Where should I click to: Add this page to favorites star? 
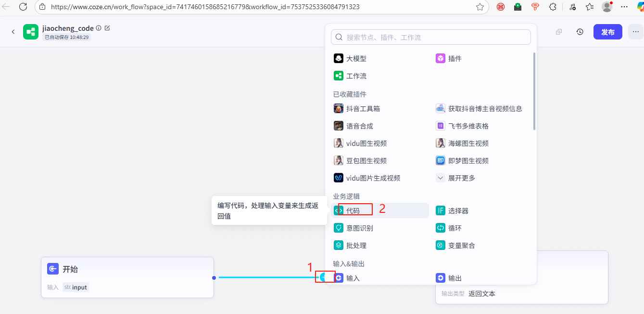pyautogui.click(x=480, y=7)
